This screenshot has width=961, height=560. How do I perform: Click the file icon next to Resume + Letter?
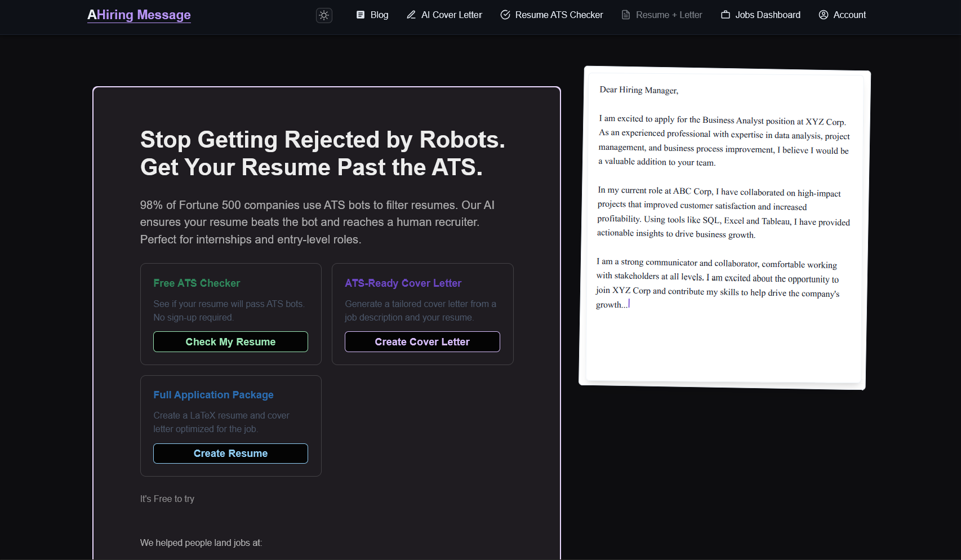[625, 15]
